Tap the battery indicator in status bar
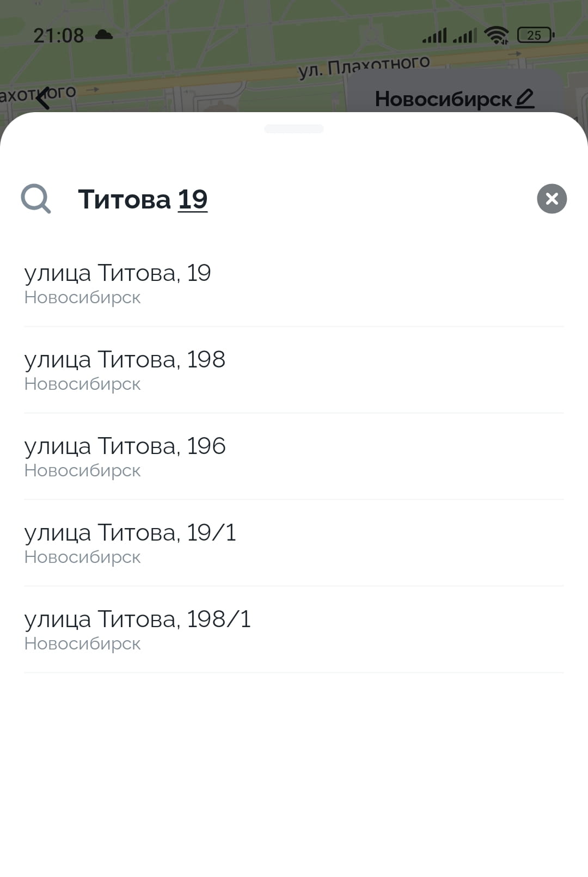The height and width of the screenshot is (877, 588). point(535,35)
